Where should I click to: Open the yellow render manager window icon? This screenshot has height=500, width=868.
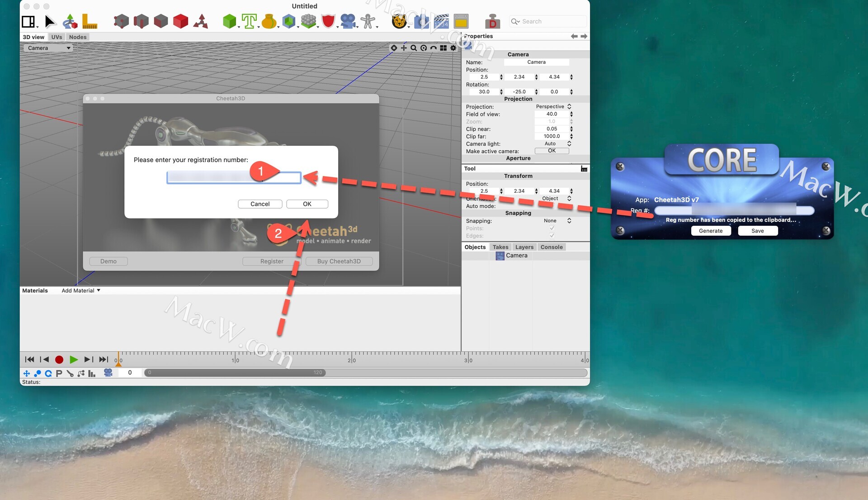tap(461, 21)
